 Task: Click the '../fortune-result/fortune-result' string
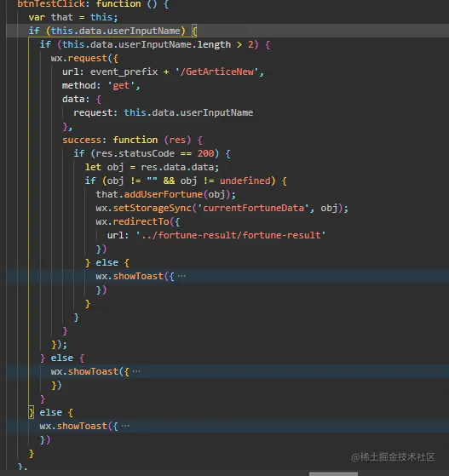pyautogui.click(x=231, y=235)
